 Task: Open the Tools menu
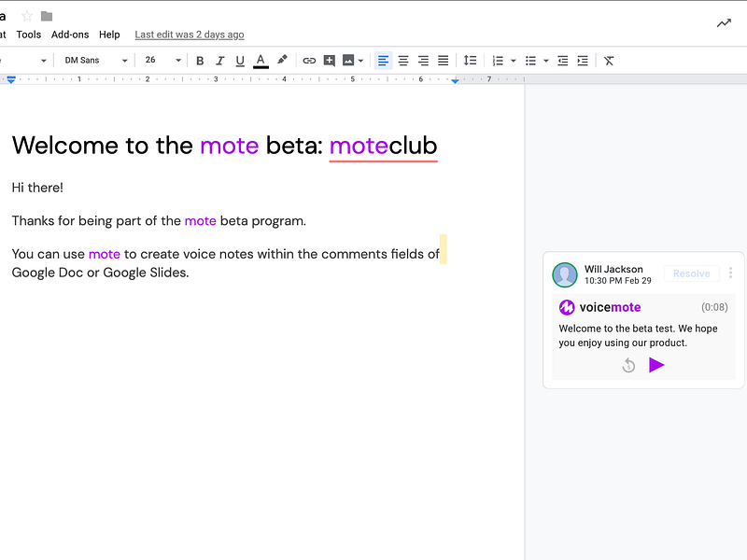[x=29, y=35]
